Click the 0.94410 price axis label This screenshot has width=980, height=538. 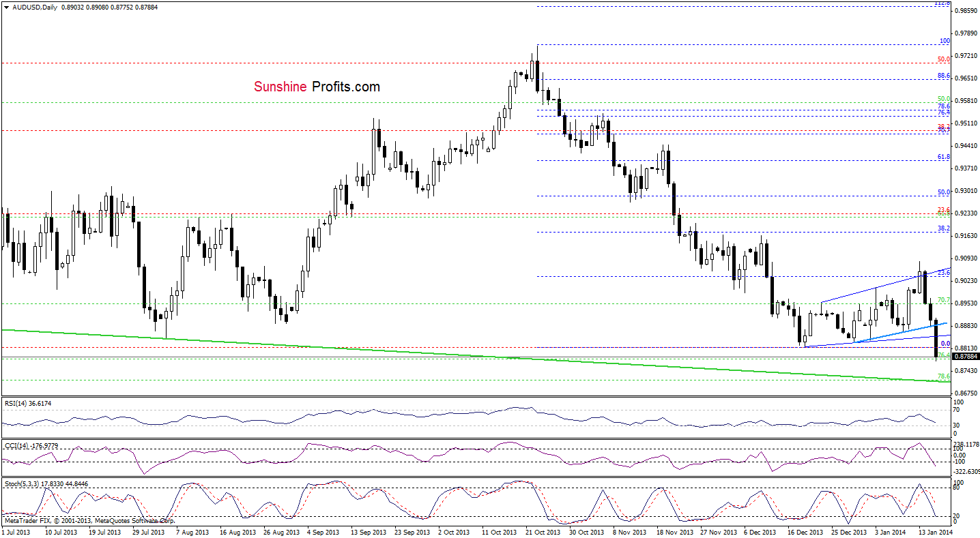coord(967,146)
